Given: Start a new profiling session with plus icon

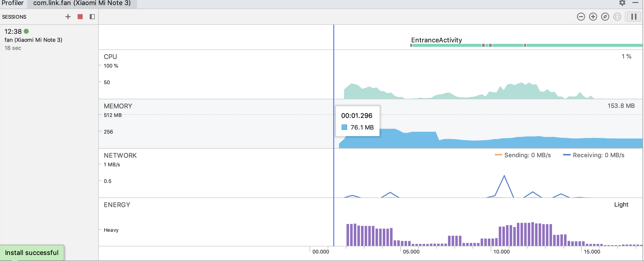Looking at the screenshot, I should tap(68, 17).
